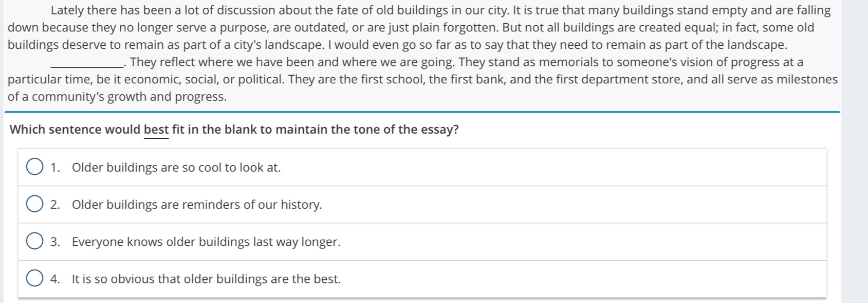Select radio button for answer option 2
Viewport: 868px width, 303px height.
tap(34, 204)
